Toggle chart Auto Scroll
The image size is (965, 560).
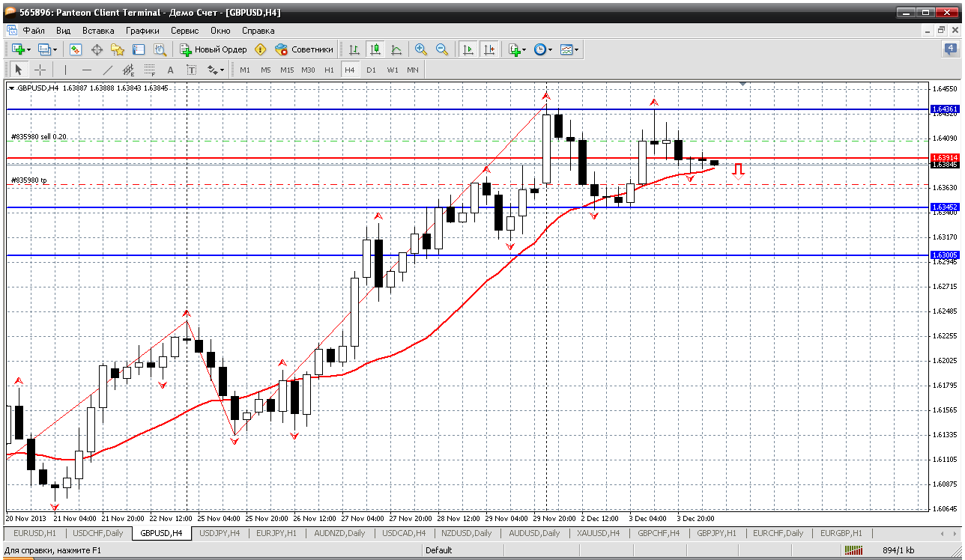[468, 49]
